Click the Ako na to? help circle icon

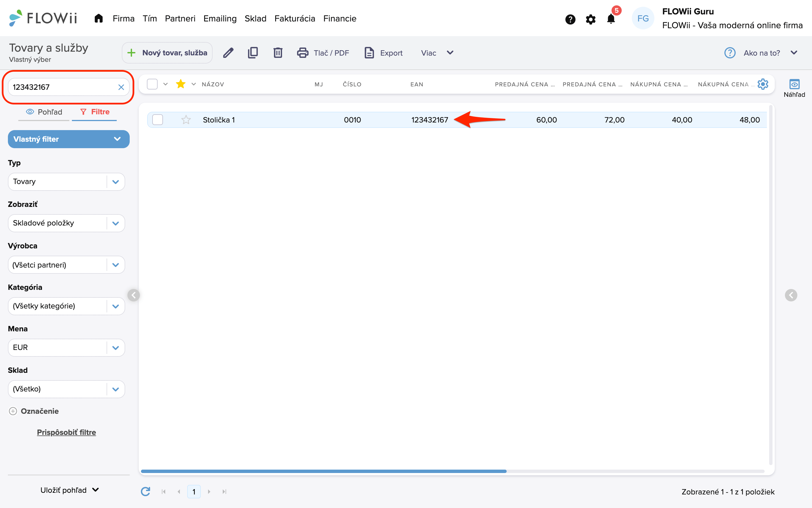pyautogui.click(x=730, y=53)
